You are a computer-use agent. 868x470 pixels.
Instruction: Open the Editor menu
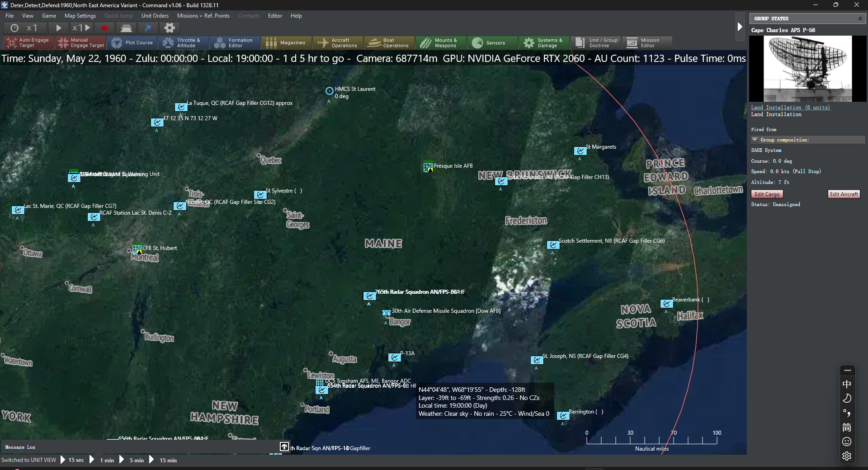tap(275, 16)
